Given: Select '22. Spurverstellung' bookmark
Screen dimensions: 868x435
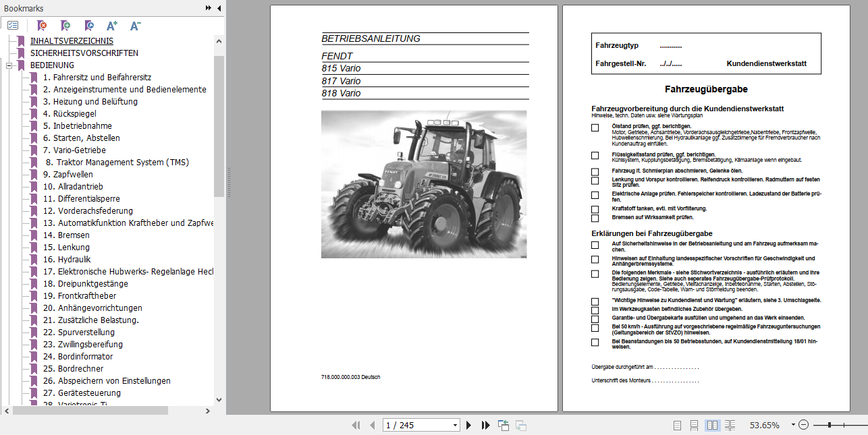Looking at the screenshot, I should tap(79, 332).
